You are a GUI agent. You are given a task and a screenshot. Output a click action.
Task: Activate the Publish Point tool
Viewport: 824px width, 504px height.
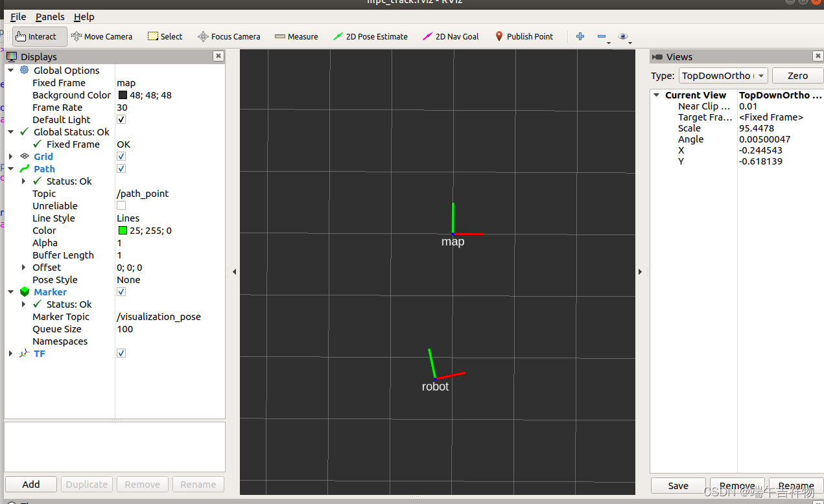(x=524, y=36)
